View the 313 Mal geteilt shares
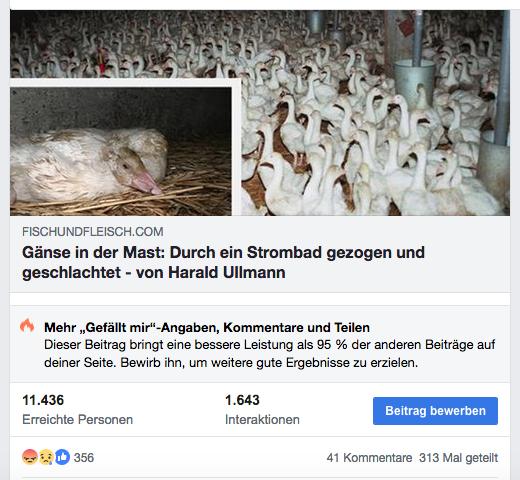The width and height of the screenshot is (520, 480). (x=458, y=458)
